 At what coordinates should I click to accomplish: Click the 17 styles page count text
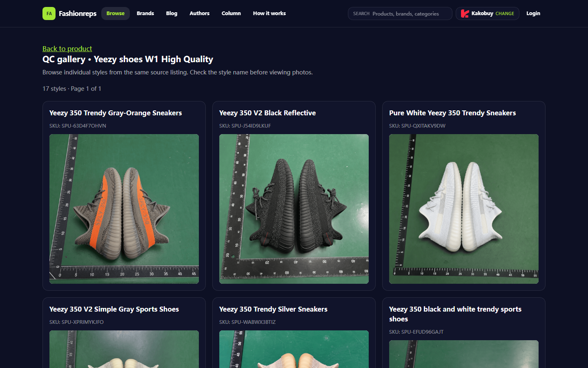(x=72, y=89)
